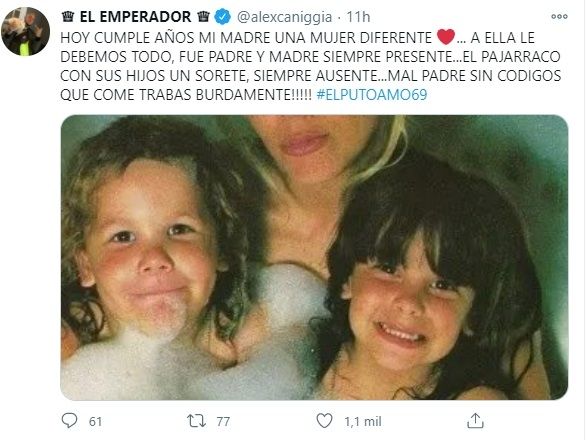586x440 pixels.
Task: Click the crown emoji after EL EMPERADOR
Action: tap(203, 17)
